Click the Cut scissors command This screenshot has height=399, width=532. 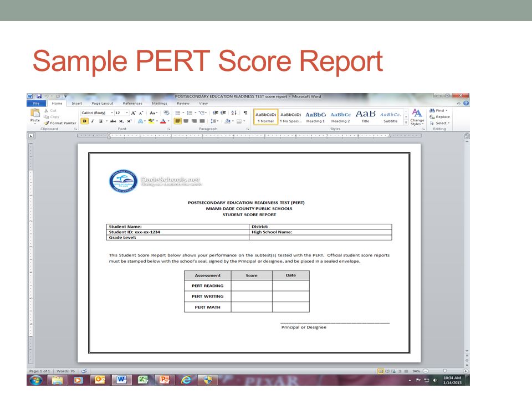coord(50,111)
